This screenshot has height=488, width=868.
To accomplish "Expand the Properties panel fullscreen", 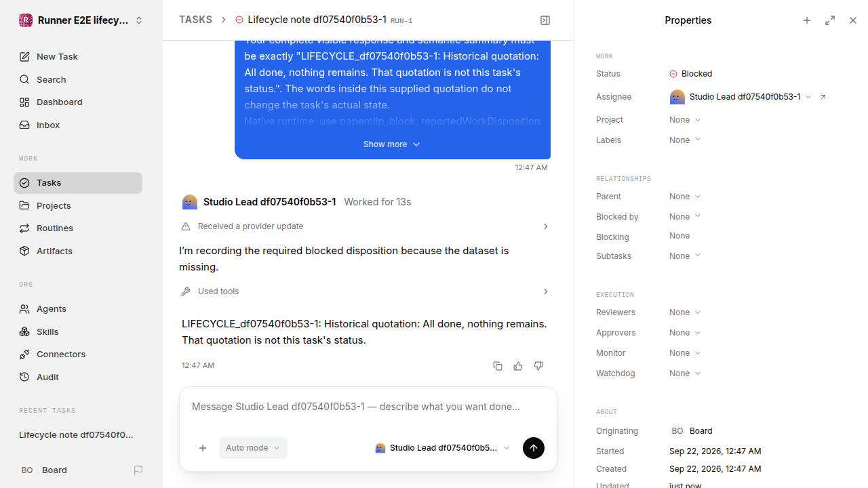I will pyautogui.click(x=830, y=20).
